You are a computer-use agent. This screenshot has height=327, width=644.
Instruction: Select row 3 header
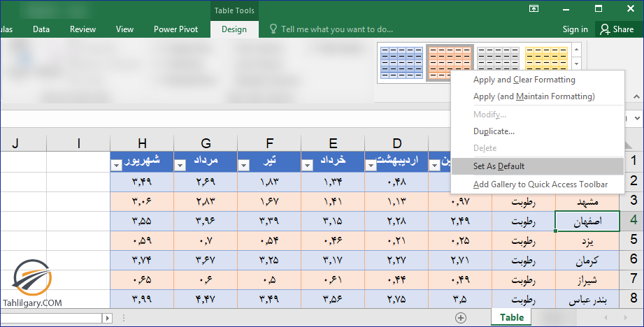(x=633, y=201)
